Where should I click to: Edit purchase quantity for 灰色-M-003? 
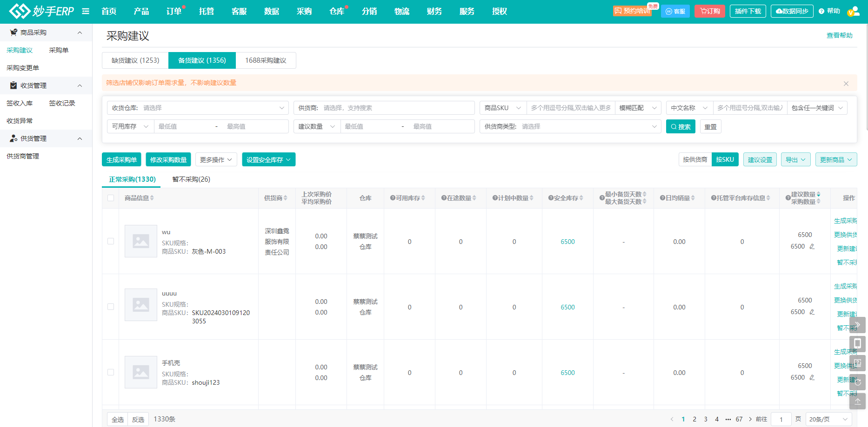pyautogui.click(x=812, y=247)
